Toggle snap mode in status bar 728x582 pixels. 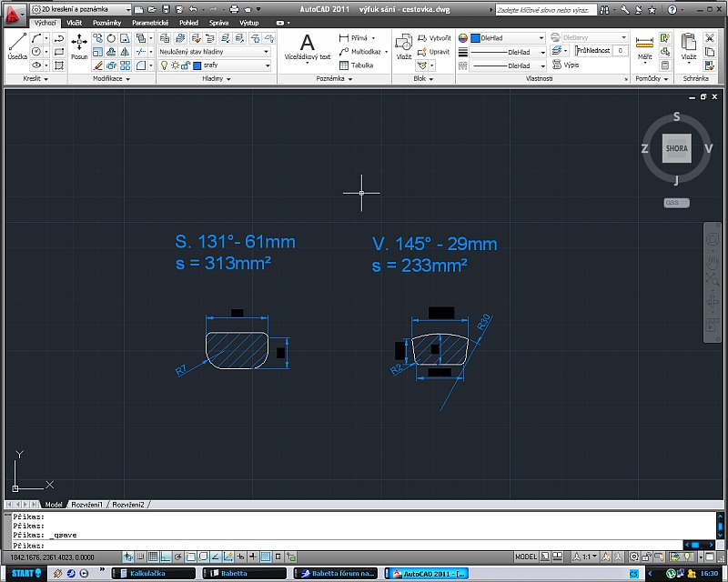(140, 557)
